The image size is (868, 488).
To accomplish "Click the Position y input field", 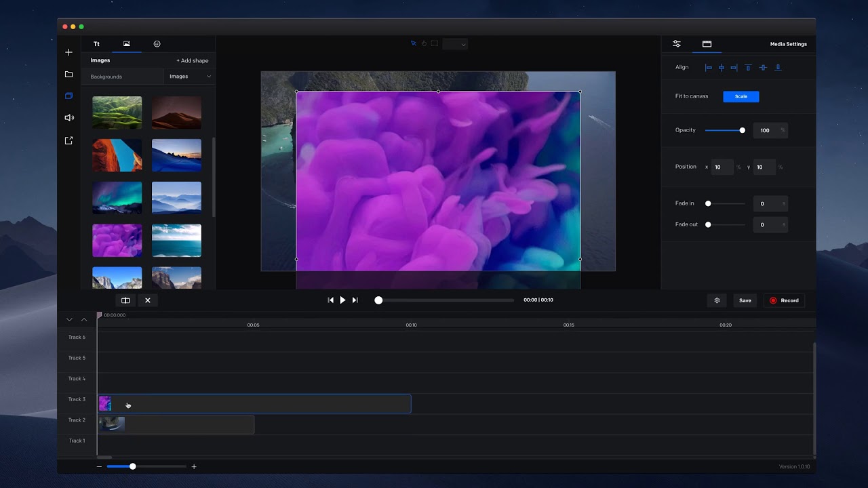I will (764, 167).
